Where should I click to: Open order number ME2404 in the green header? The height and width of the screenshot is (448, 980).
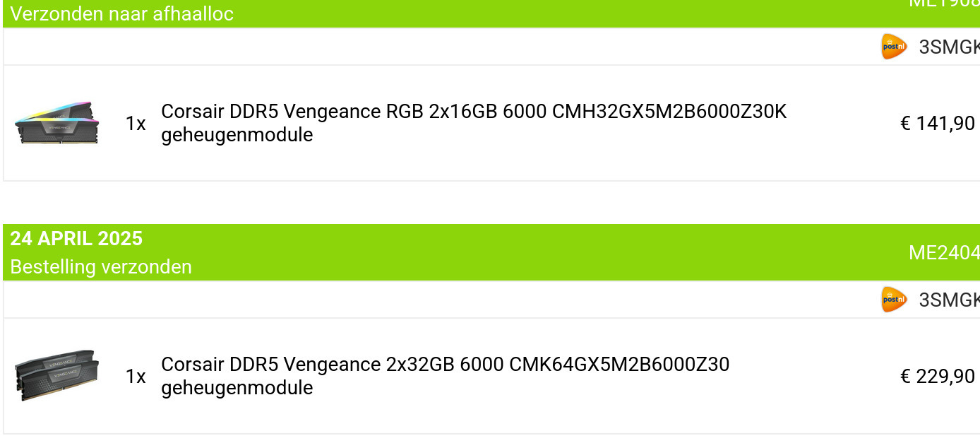point(944,252)
